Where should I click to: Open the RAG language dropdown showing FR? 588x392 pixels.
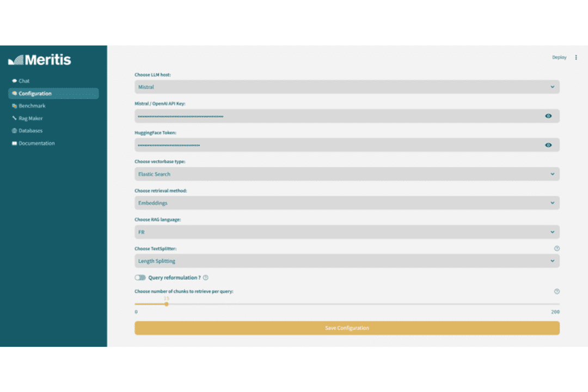click(x=347, y=232)
